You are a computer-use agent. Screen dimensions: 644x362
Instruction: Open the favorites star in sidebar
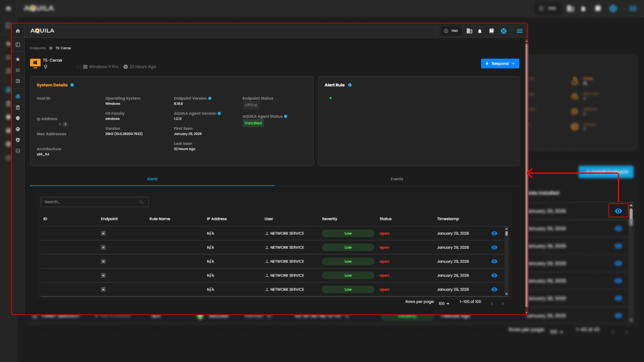pyautogui.click(x=18, y=59)
